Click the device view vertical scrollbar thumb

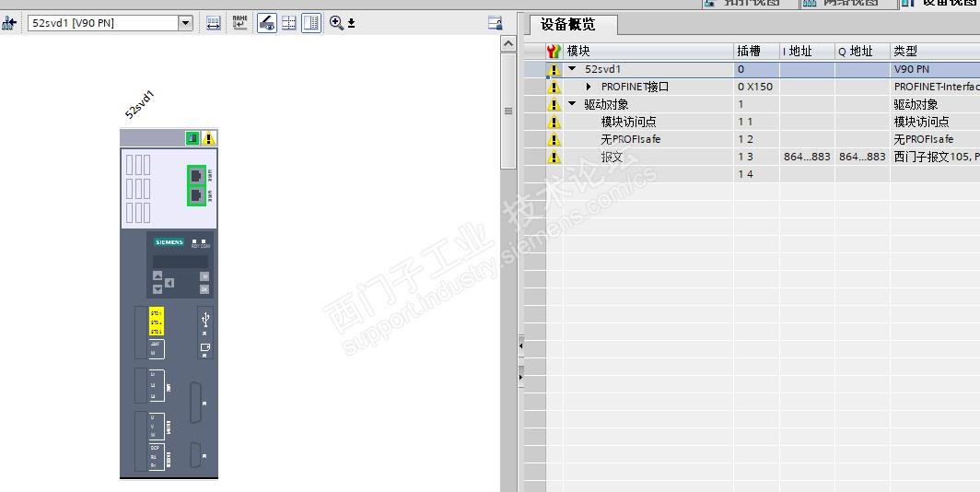pos(508,111)
